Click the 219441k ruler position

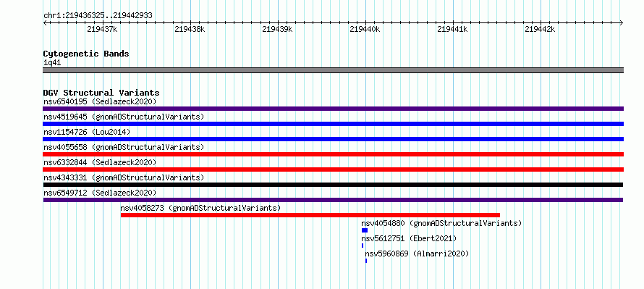coord(452,29)
